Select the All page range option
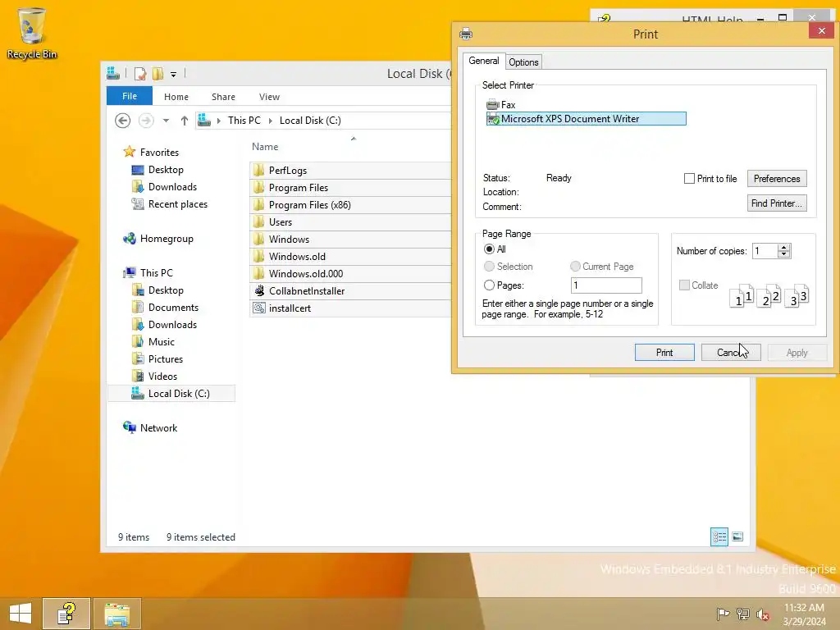This screenshot has width=840, height=630. 489,249
